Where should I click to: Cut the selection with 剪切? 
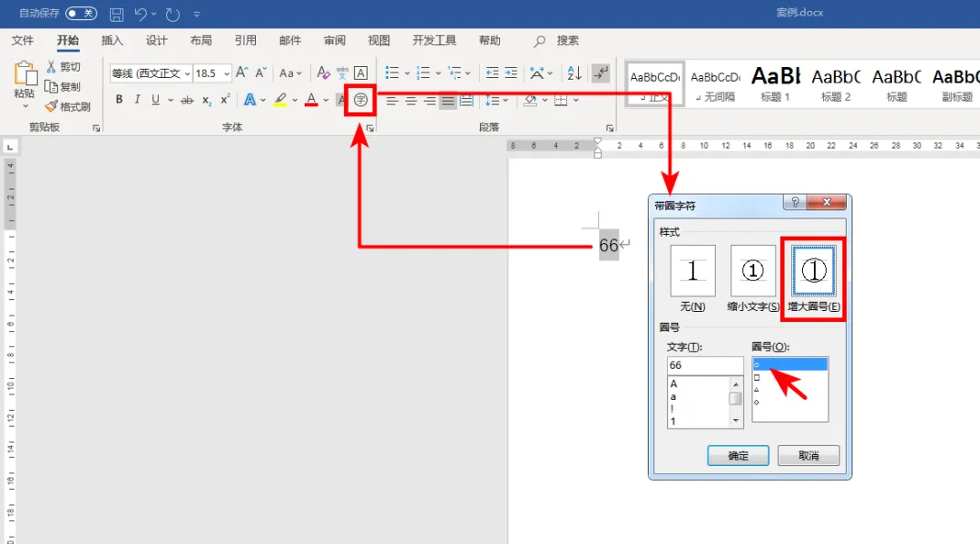click(x=64, y=67)
